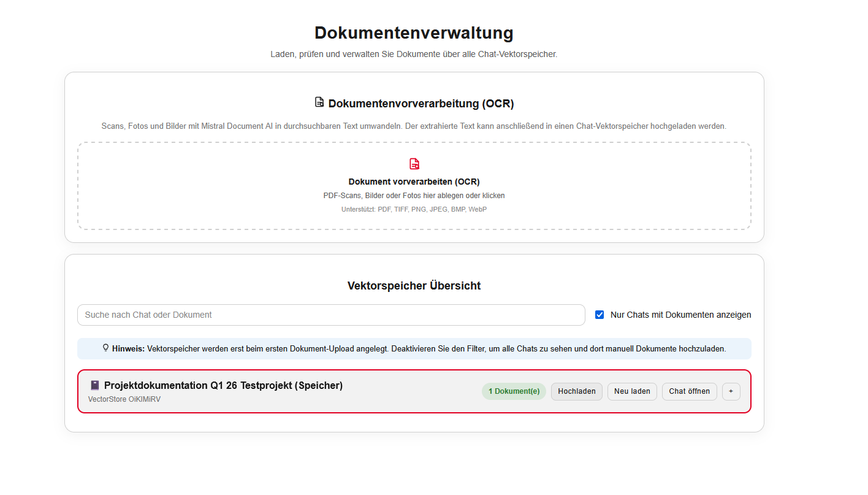Click the red OCR document icon in the dropzone
The image size is (868, 495).
pyautogui.click(x=414, y=163)
